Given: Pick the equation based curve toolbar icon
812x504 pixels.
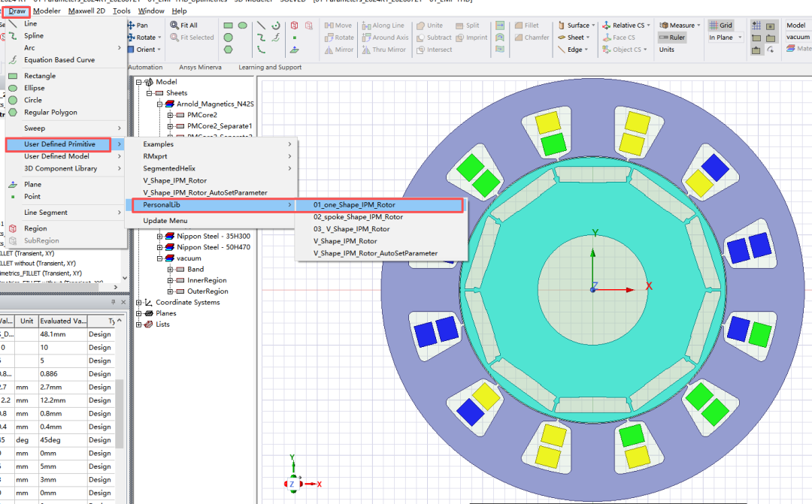Looking at the screenshot, I should [276, 38].
